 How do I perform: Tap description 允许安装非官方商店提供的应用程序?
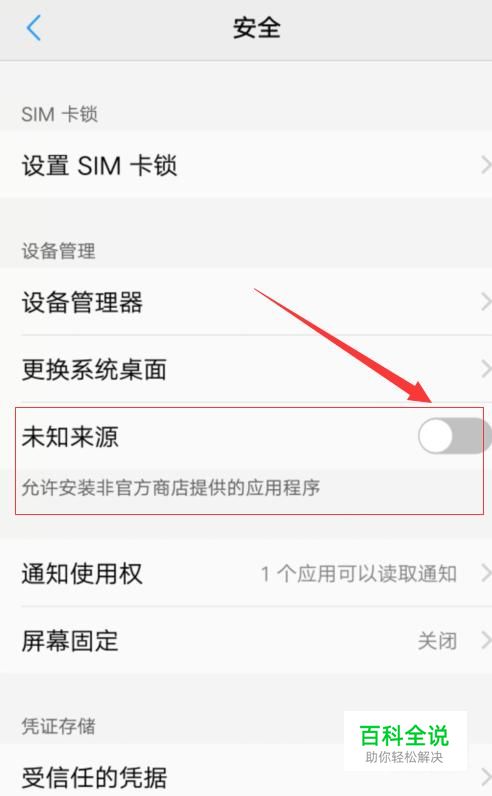click(171, 487)
